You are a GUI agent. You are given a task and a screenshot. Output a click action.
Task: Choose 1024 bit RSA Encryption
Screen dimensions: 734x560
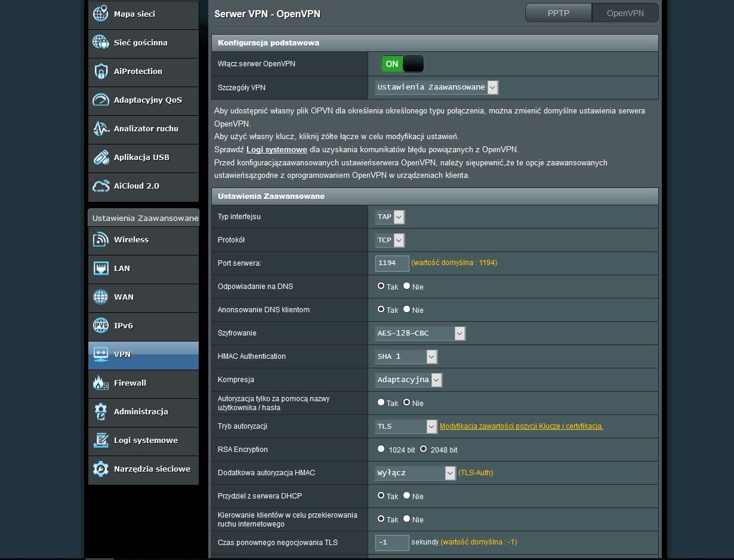point(381,449)
